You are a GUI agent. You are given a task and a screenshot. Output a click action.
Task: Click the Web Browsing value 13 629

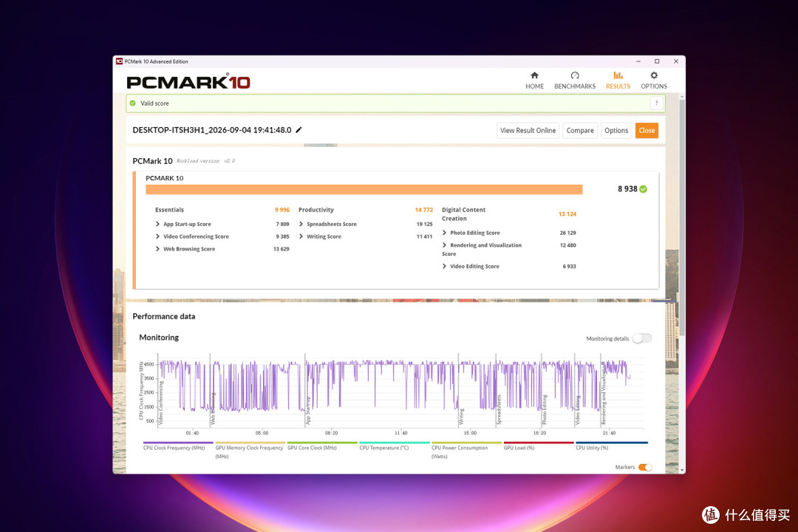[281, 249]
